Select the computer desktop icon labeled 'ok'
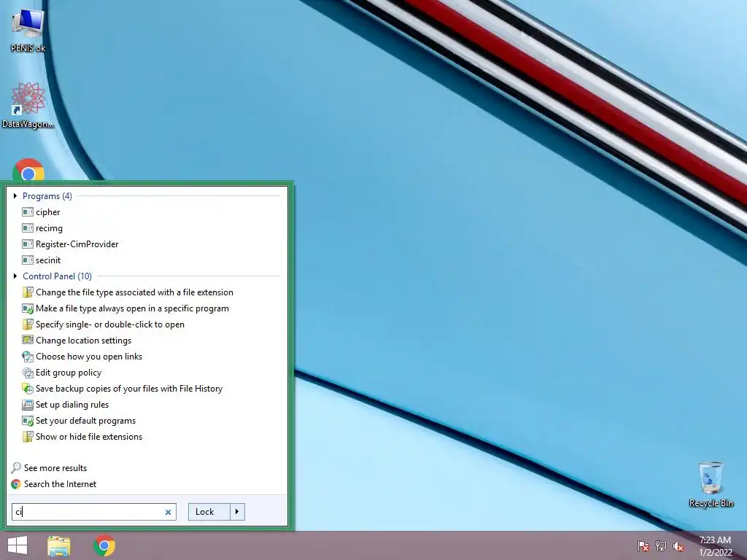The image size is (747, 560). coord(28,31)
